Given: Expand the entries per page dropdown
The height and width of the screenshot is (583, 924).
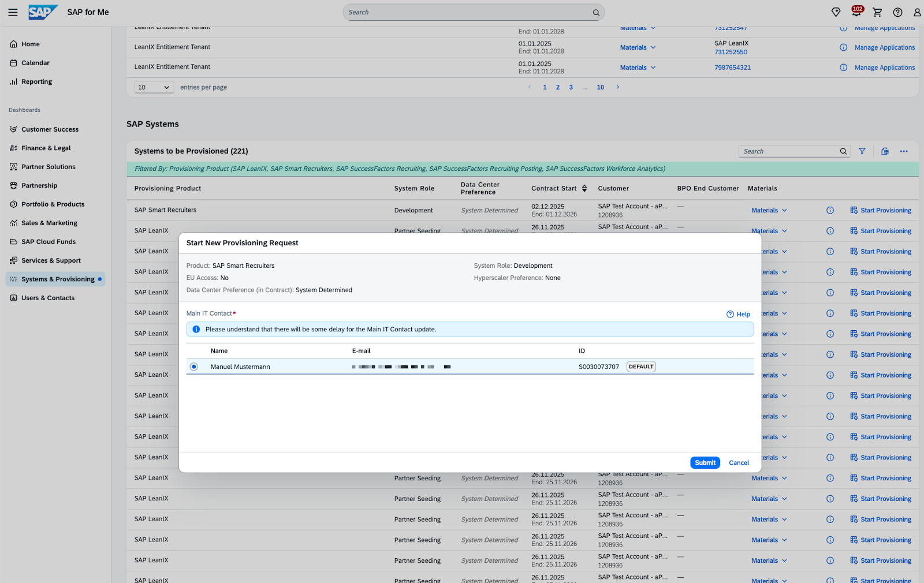Looking at the screenshot, I should (154, 87).
